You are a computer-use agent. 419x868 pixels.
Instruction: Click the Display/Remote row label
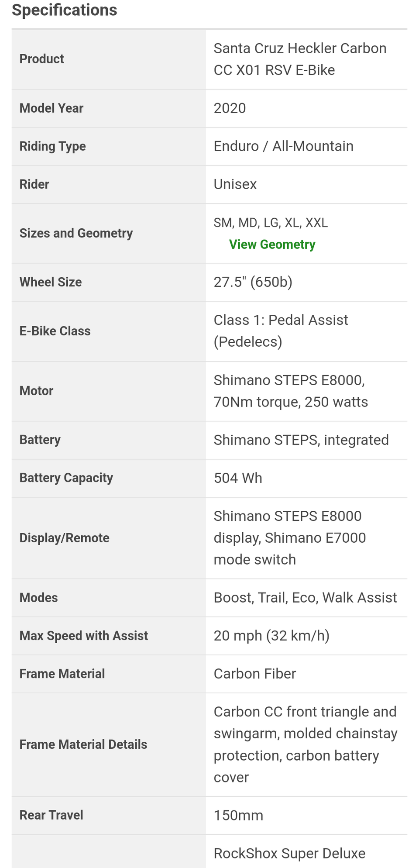point(65,538)
